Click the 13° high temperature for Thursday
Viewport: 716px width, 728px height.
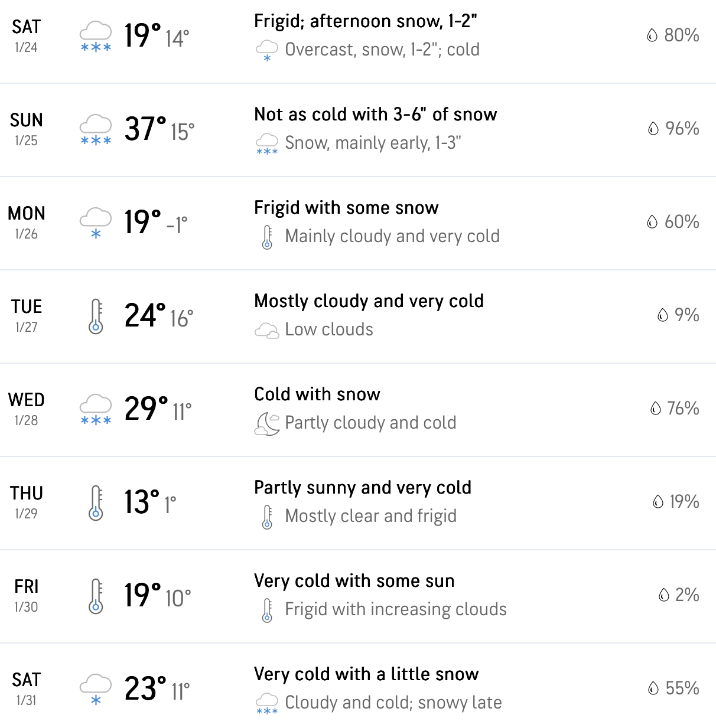[x=142, y=502]
